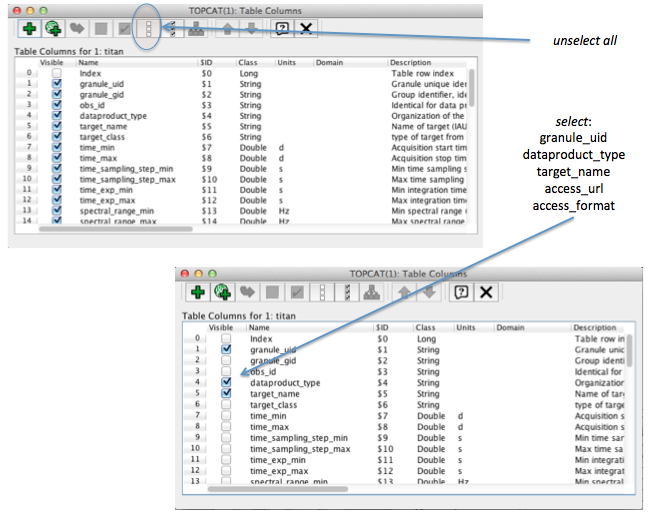Image resolution: width=662 pixels, height=526 pixels.
Task: Select time_max name in fully checked window
Action: (98, 158)
